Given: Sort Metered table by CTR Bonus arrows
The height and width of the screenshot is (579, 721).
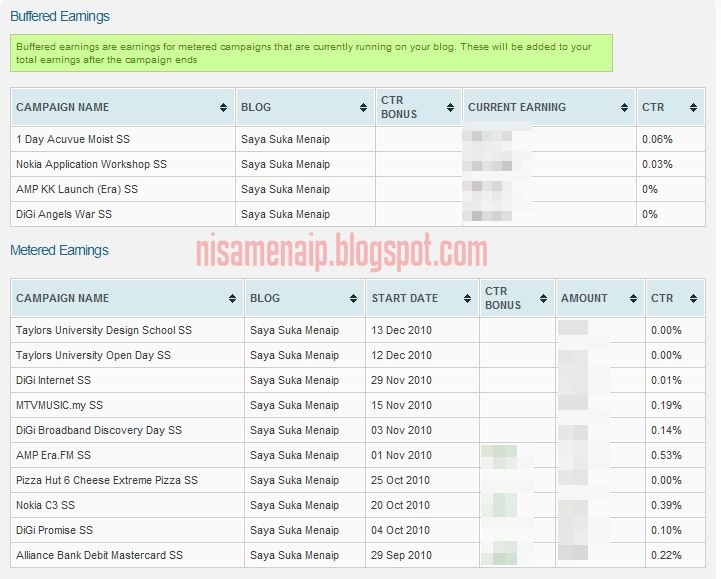Looking at the screenshot, I should pos(543,298).
